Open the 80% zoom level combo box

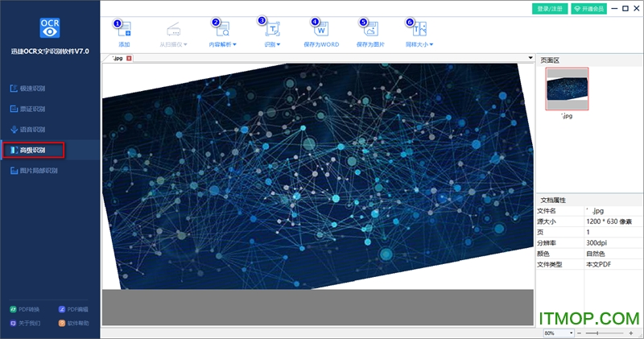click(559, 333)
